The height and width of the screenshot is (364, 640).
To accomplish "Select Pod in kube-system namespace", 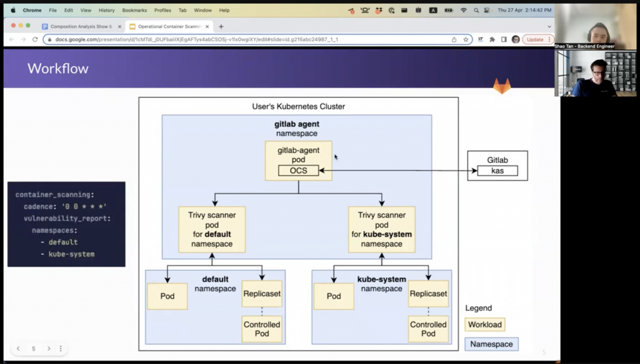I will click(x=334, y=297).
